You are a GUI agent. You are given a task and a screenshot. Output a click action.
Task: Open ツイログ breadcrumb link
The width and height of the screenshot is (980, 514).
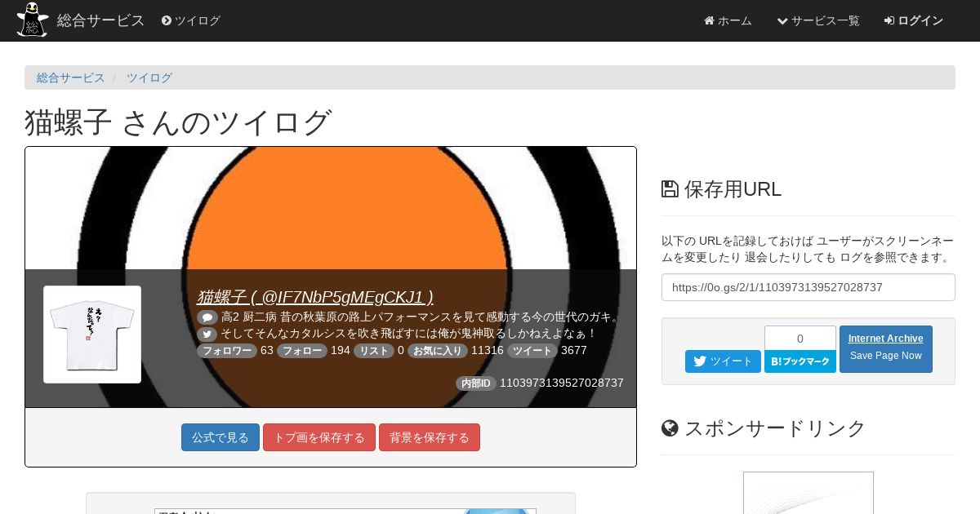(149, 78)
